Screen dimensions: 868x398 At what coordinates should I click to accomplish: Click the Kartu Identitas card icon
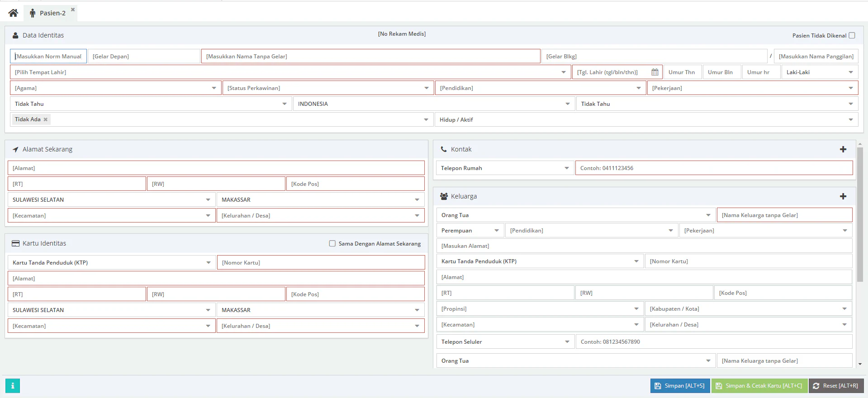(x=15, y=243)
